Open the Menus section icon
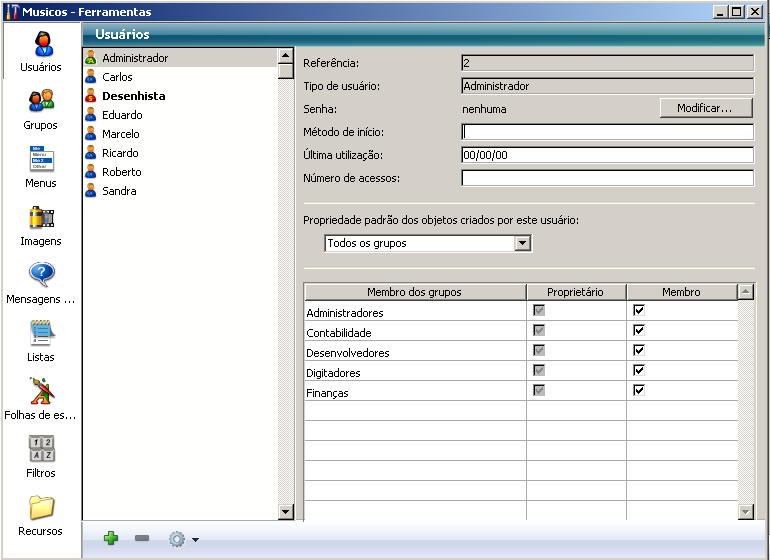This screenshot has width=770, height=560. pyautogui.click(x=41, y=160)
